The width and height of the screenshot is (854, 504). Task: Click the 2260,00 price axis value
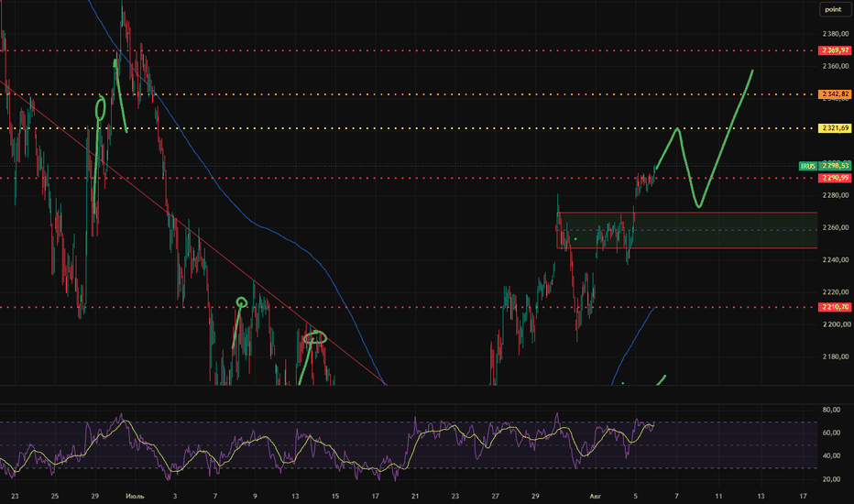click(836, 227)
